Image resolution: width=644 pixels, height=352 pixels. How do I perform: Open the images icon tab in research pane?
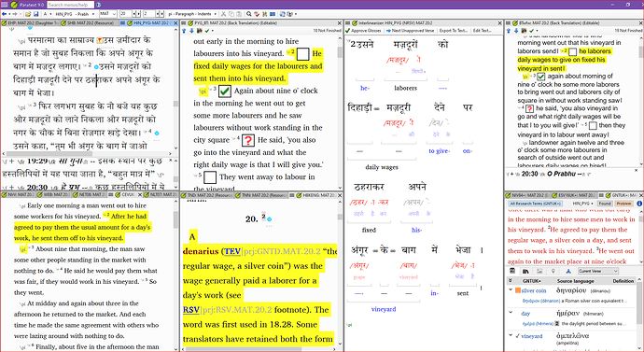pos(539,271)
